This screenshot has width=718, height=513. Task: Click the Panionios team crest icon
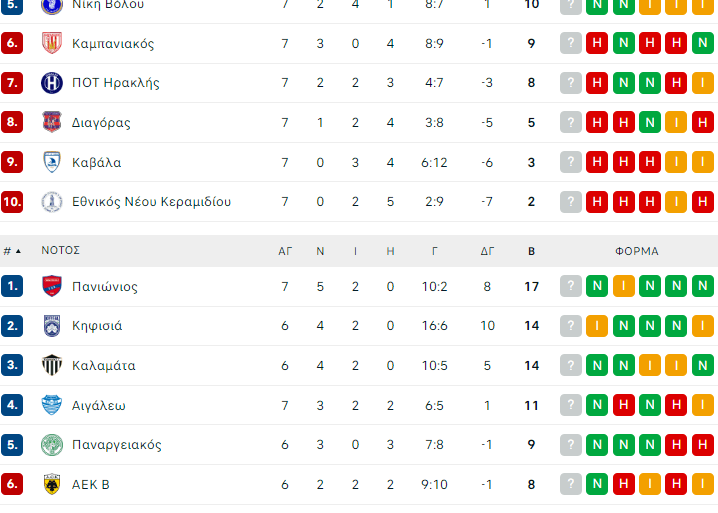[x=52, y=287]
